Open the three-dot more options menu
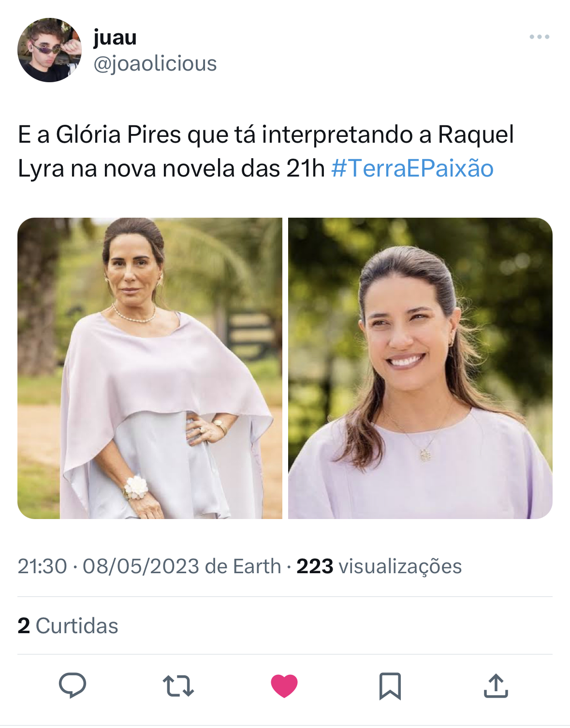This screenshot has height=728, width=570. 540,37
